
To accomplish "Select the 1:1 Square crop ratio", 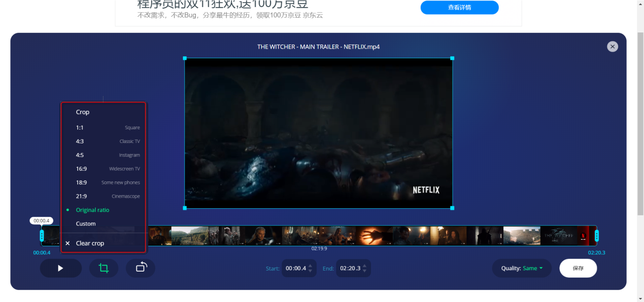I will (104, 128).
